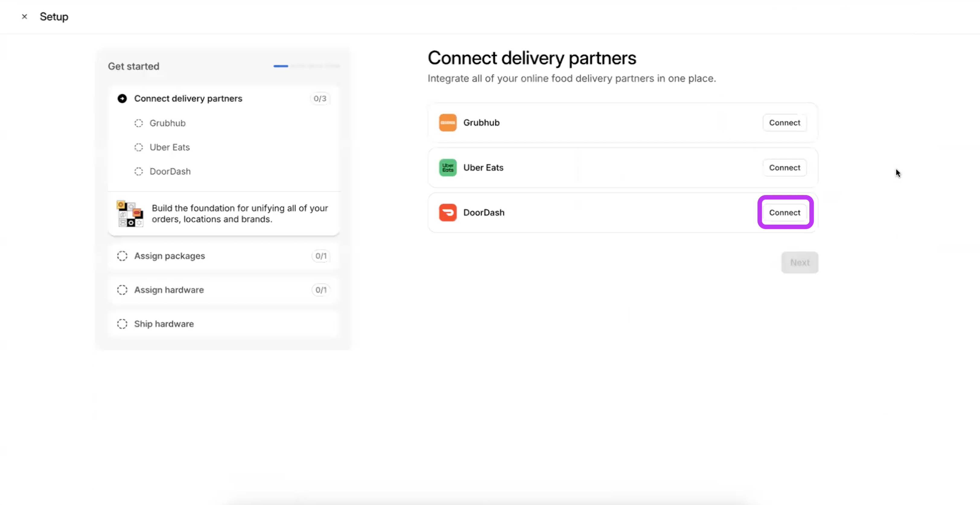This screenshot has height=505, width=980.
Task: Click the dashed circle icon for Assign packages
Action: tap(122, 256)
